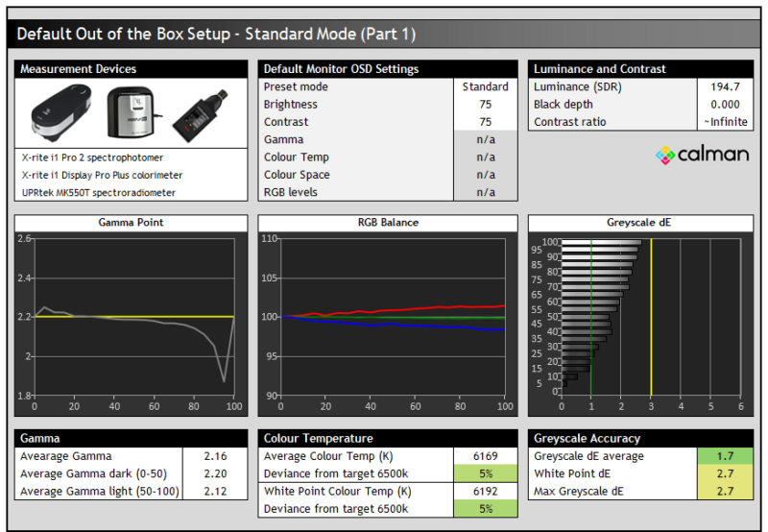768x532 pixels.
Task: Click the yellow threshold line in Greyscale dE chart
Action: [651, 317]
